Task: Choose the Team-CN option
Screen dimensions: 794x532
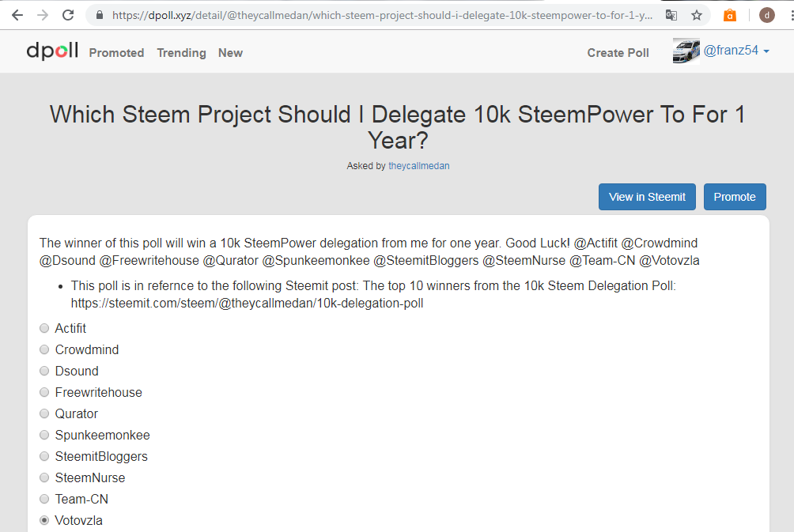Action: 44,499
